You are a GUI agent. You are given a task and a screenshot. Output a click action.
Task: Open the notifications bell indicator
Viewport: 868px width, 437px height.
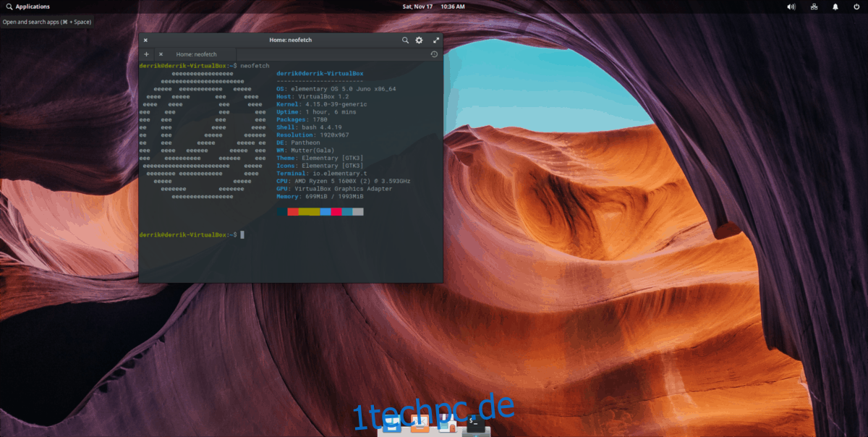[x=835, y=7]
